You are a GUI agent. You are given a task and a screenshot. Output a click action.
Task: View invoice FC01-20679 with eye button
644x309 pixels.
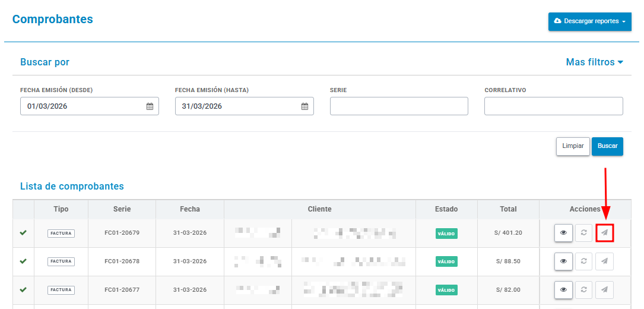click(563, 233)
